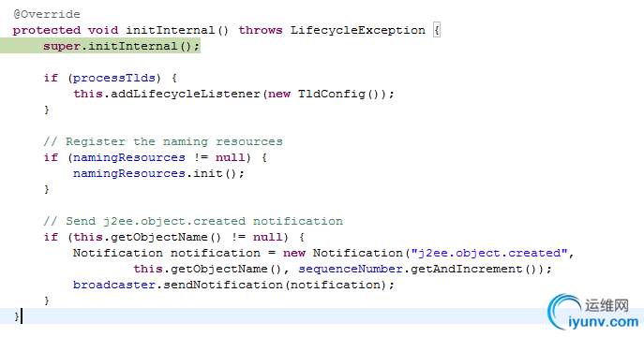The width and height of the screenshot is (644, 337).
Task: Click the 'Send j2ee.object.created notification' comment
Action: [x=193, y=221]
